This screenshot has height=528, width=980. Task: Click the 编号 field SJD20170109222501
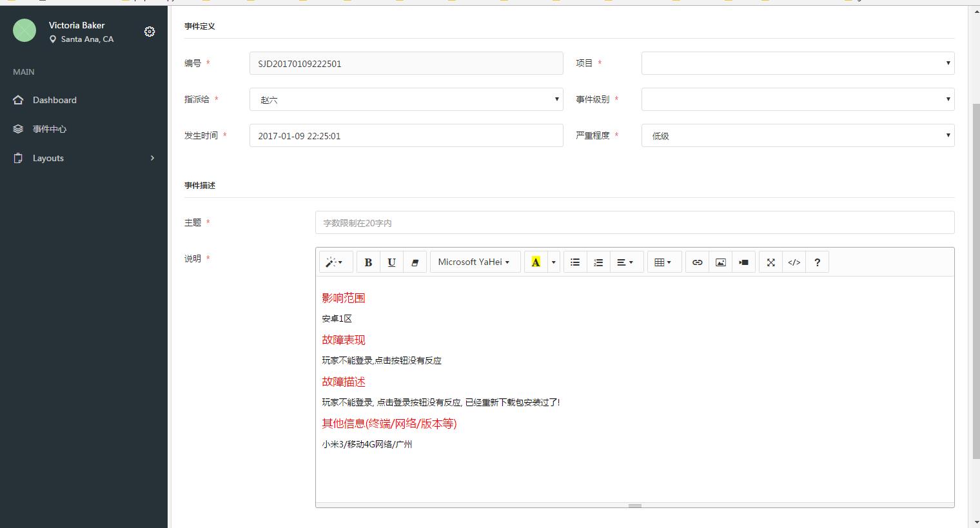coord(406,63)
